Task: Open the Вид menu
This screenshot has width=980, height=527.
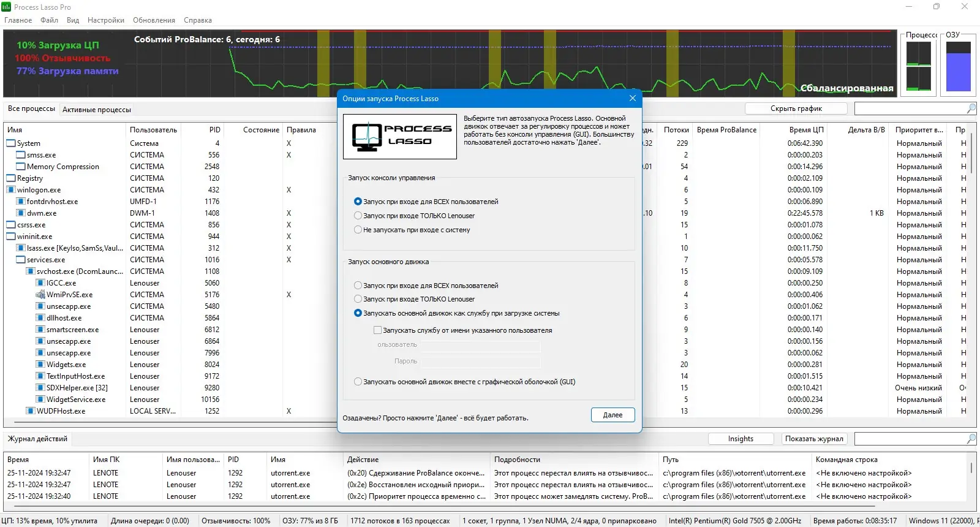Action: click(x=73, y=20)
